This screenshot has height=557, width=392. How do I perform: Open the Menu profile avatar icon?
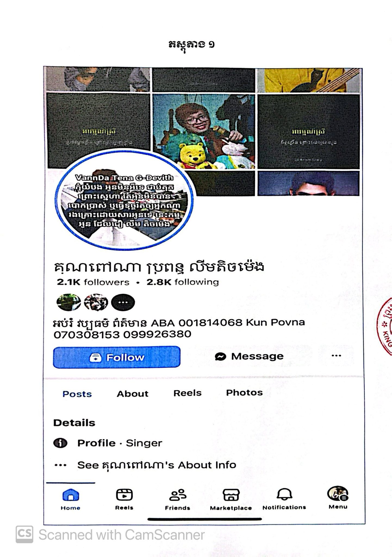coord(338,494)
